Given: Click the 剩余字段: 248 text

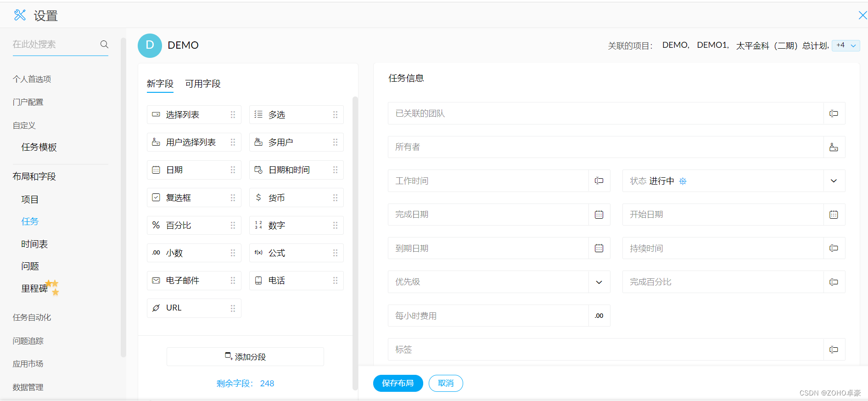Looking at the screenshot, I should coord(245,384).
